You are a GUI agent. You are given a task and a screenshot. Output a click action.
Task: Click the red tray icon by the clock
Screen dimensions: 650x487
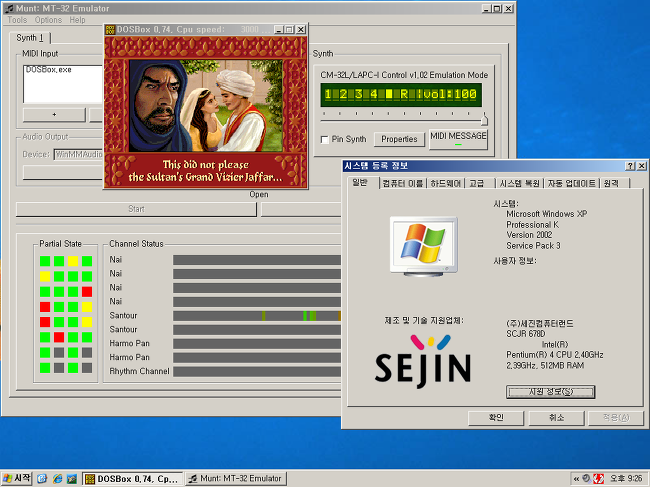598,479
